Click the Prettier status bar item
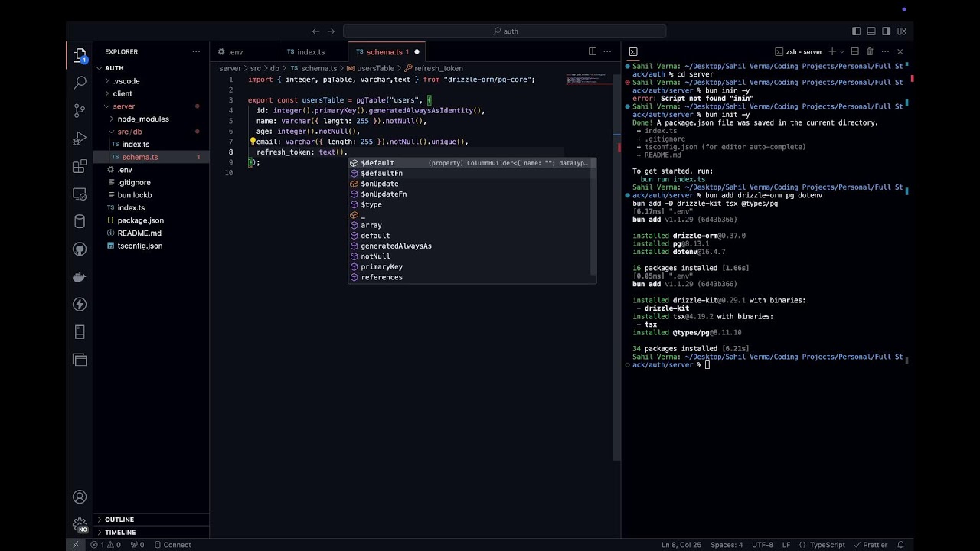980x551 pixels. (871, 545)
